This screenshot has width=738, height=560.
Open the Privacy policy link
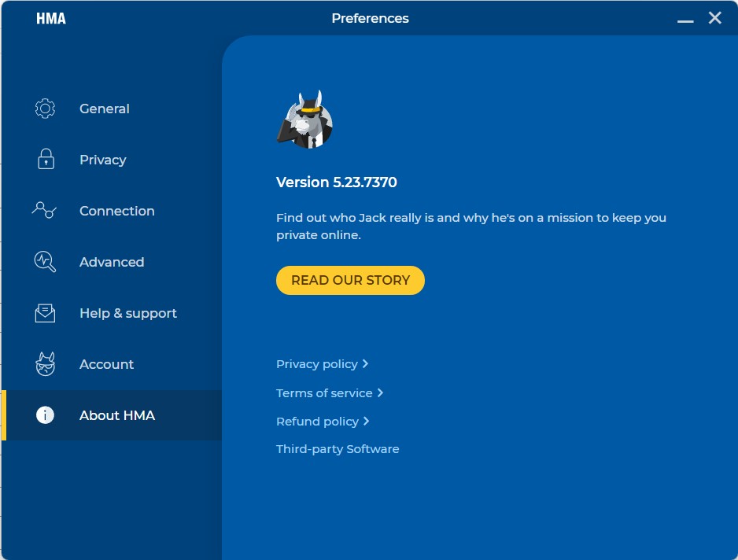pyautogui.click(x=317, y=364)
